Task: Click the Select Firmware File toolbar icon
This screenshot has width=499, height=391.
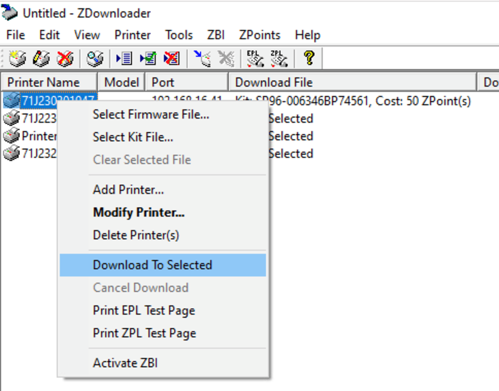Action: point(124,59)
